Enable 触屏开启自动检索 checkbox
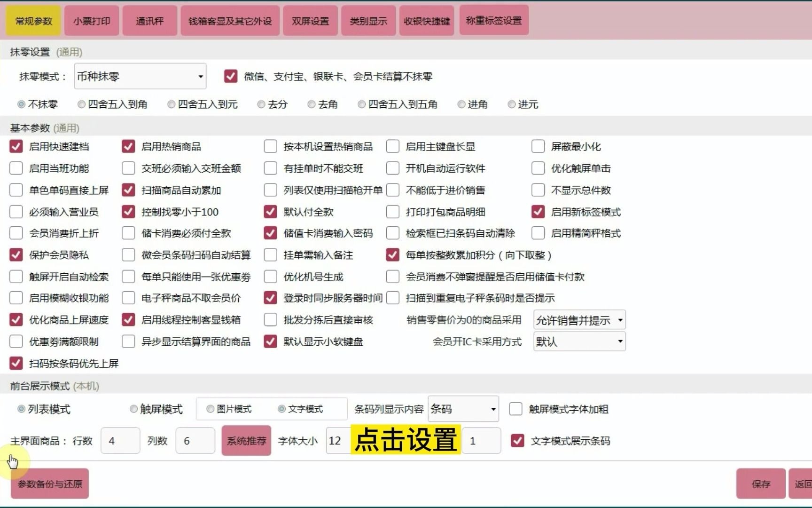The height and width of the screenshot is (508, 812). pyautogui.click(x=16, y=277)
